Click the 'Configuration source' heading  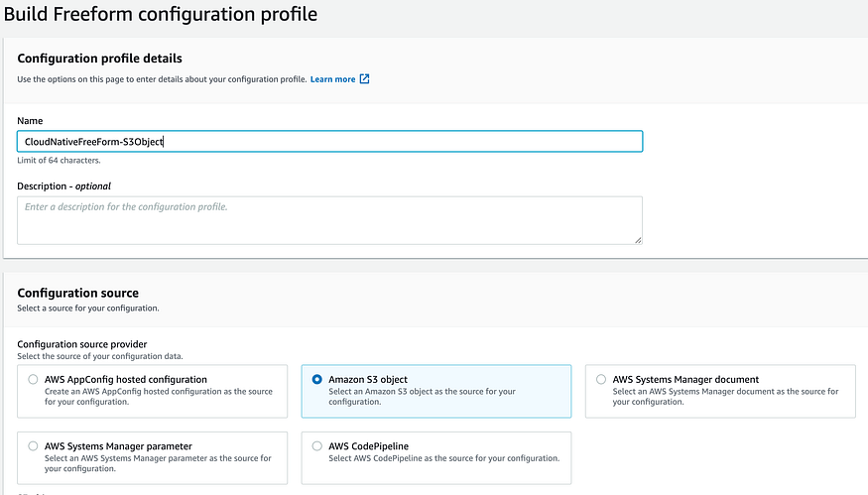click(78, 293)
